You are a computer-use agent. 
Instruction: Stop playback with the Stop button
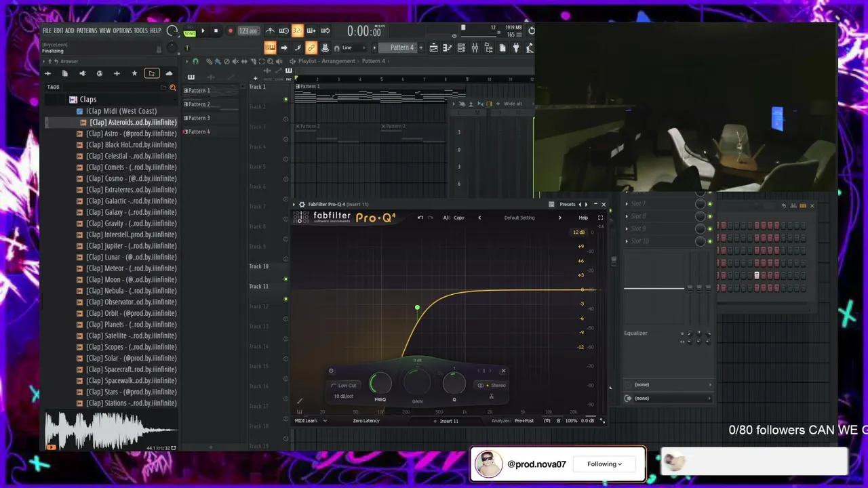216,30
